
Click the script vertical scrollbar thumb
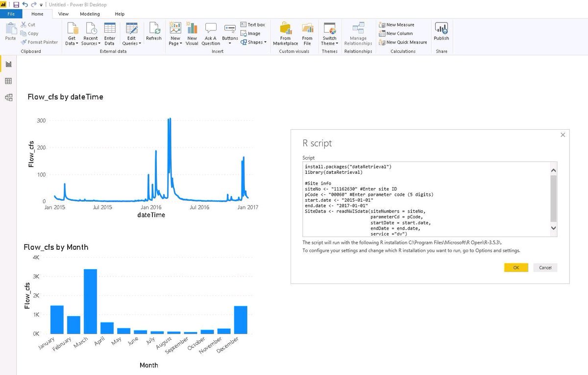pyautogui.click(x=554, y=198)
